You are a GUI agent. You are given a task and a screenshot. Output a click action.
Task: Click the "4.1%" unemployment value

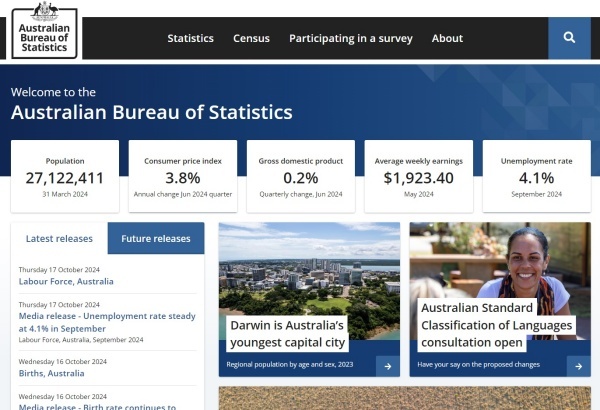536,178
